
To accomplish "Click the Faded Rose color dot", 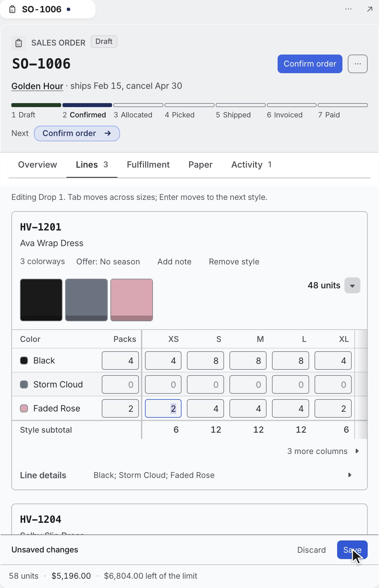I will point(24,408).
